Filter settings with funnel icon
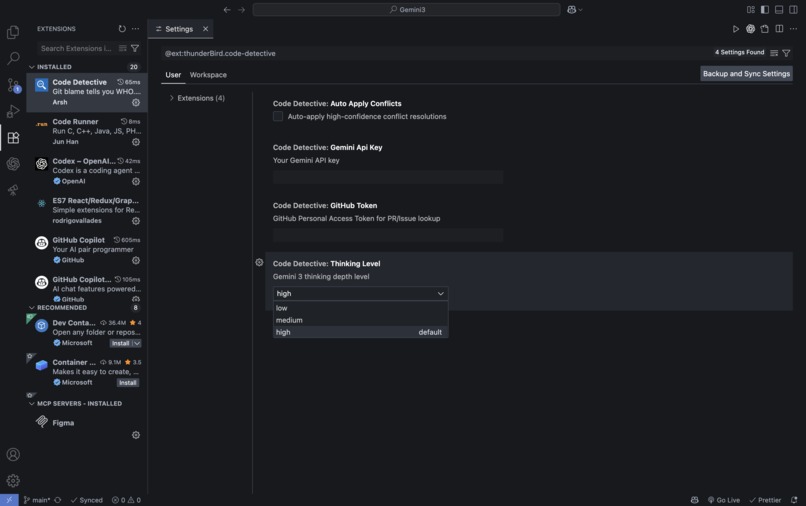The image size is (806, 506). [786, 53]
